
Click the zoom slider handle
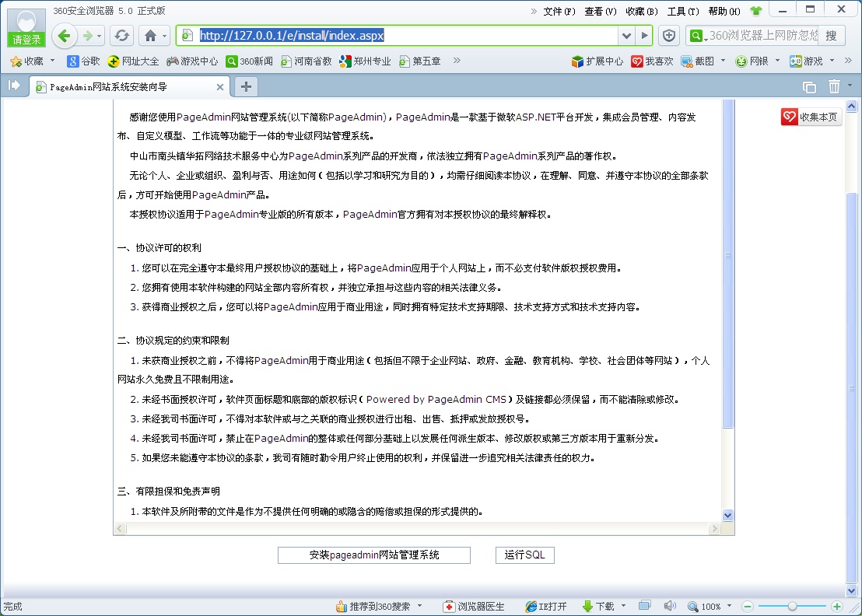792,606
